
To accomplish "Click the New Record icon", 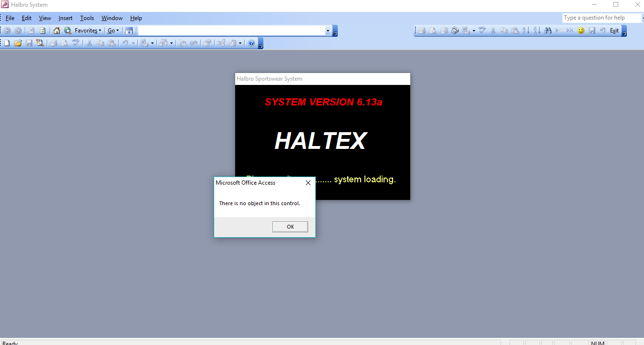I will click(x=559, y=31).
